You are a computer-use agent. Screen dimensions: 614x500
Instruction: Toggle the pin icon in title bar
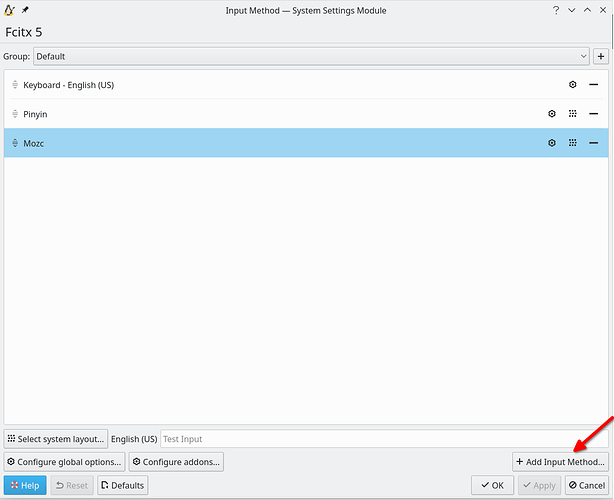click(25, 10)
